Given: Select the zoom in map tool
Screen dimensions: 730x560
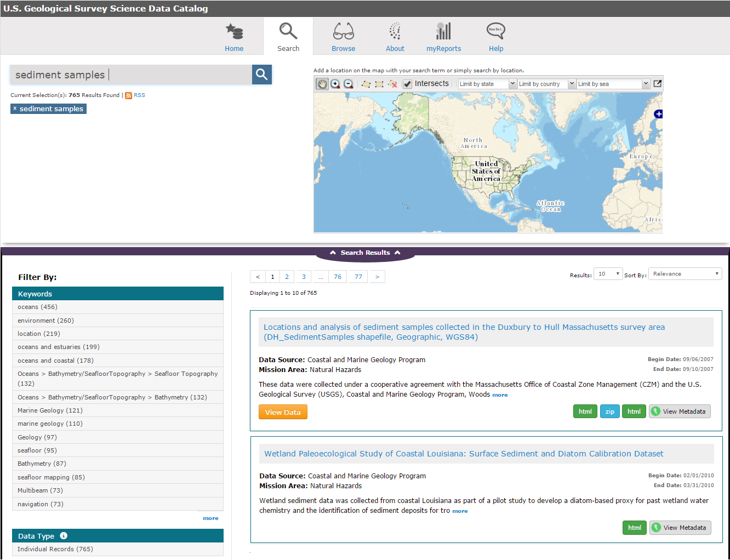Looking at the screenshot, I should [x=335, y=84].
